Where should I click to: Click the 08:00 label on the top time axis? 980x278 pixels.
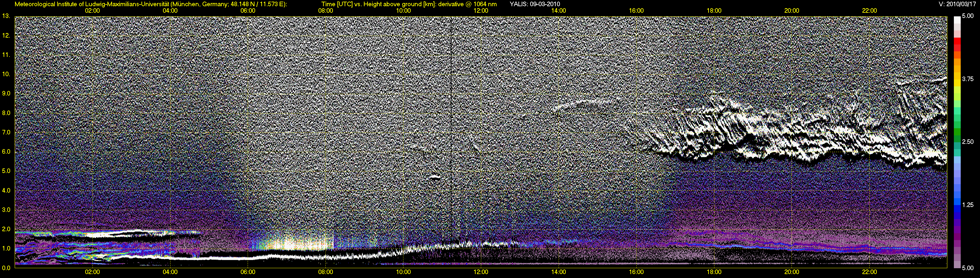pos(326,11)
